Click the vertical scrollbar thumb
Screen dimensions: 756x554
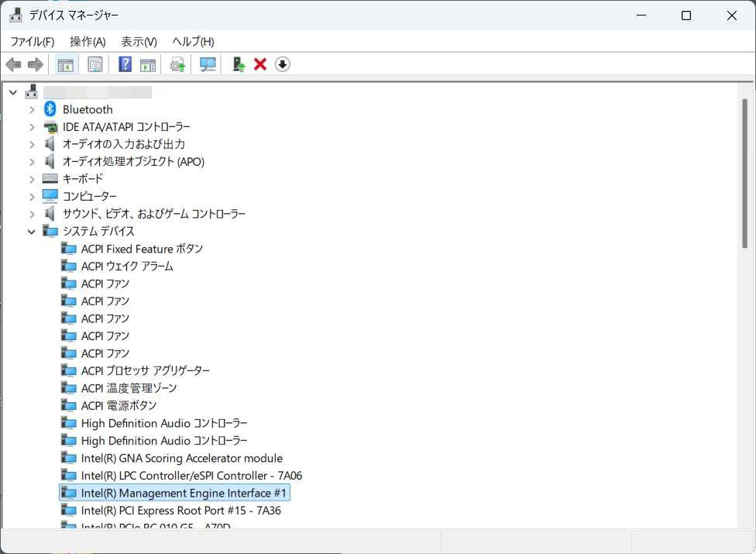coord(744,174)
